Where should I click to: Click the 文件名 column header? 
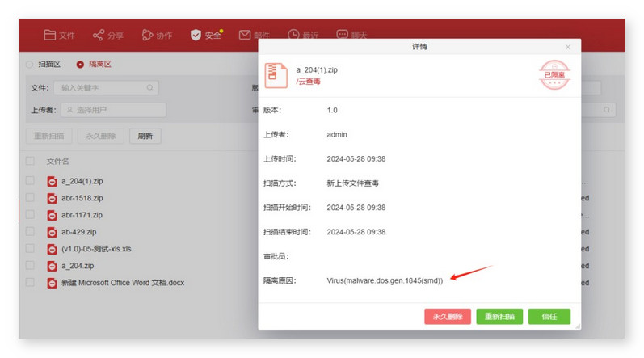point(58,162)
